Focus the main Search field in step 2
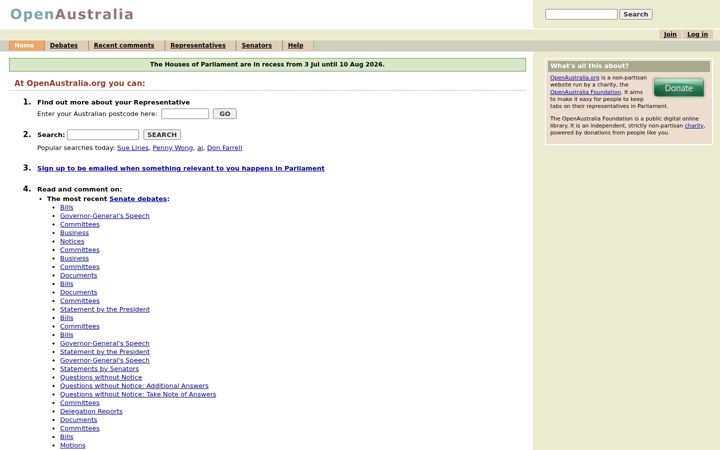The width and height of the screenshot is (720, 450). point(103,135)
